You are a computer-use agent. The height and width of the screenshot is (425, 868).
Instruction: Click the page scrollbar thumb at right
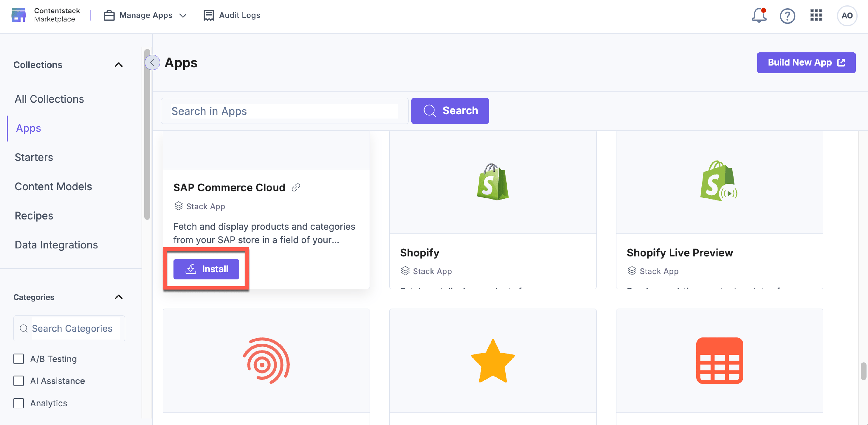point(863,371)
